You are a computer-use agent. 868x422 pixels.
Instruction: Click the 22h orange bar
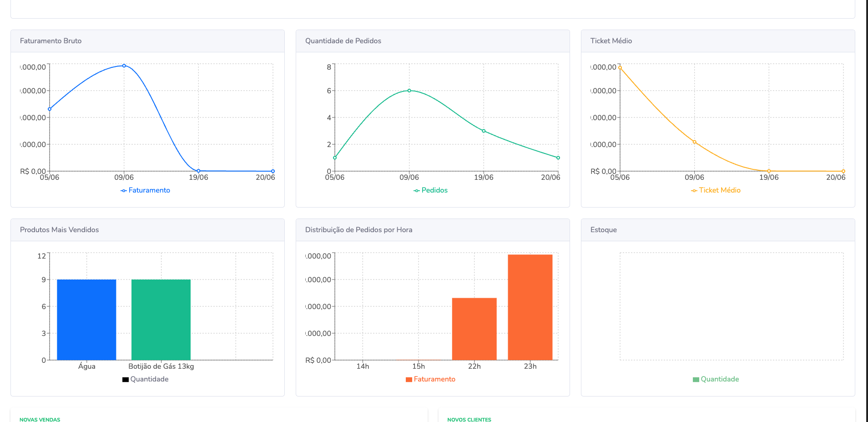(x=474, y=329)
